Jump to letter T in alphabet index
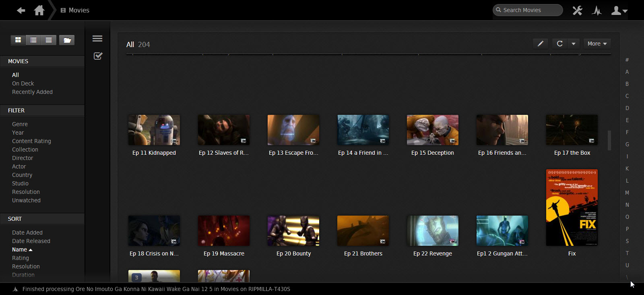Screen dimensions: 644x295 click(627, 253)
